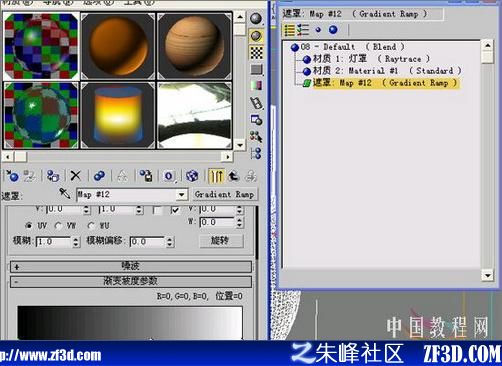The height and width of the screenshot is (366, 502).
Task: Select the glowing lampshade cylinder sample slot
Action: click(118, 115)
